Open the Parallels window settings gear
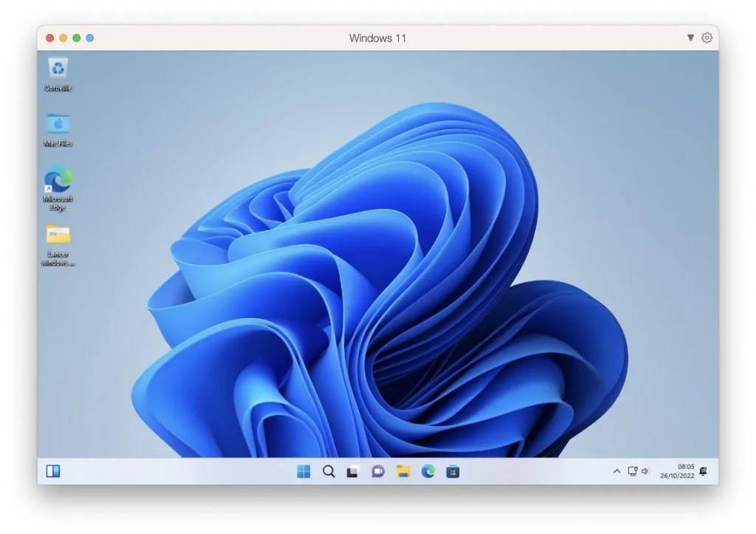The width and height of the screenshot is (756, 534). click(707, 38)
